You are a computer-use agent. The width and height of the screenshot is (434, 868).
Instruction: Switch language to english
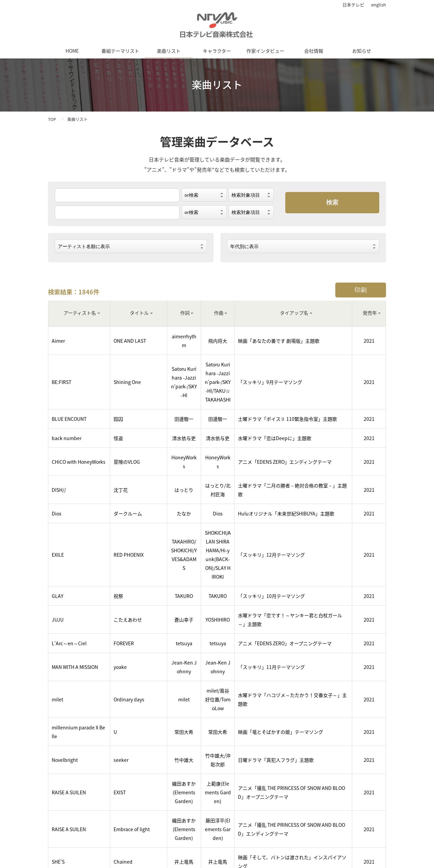378,5
